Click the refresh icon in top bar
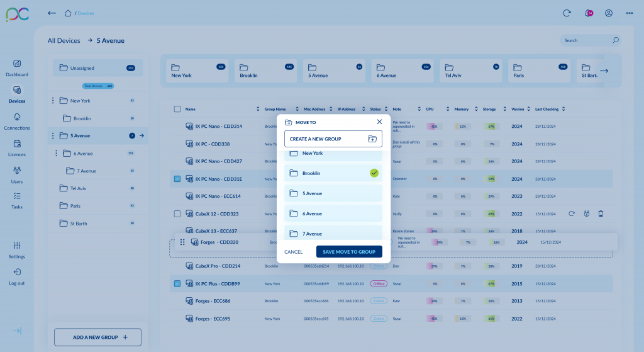The height and width of the screenshot is (352, 644). tap(567, 13)
